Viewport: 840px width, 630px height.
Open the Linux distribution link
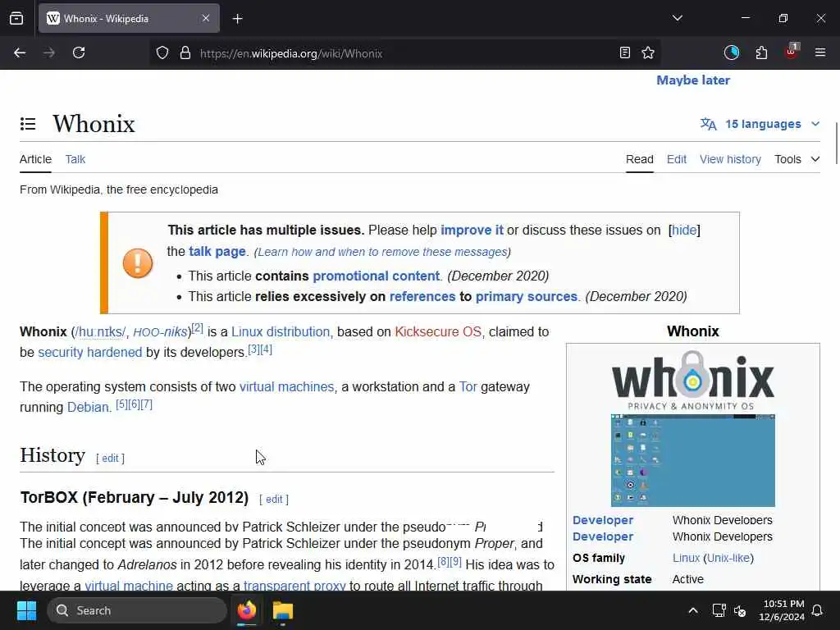[x=281, y=332]
